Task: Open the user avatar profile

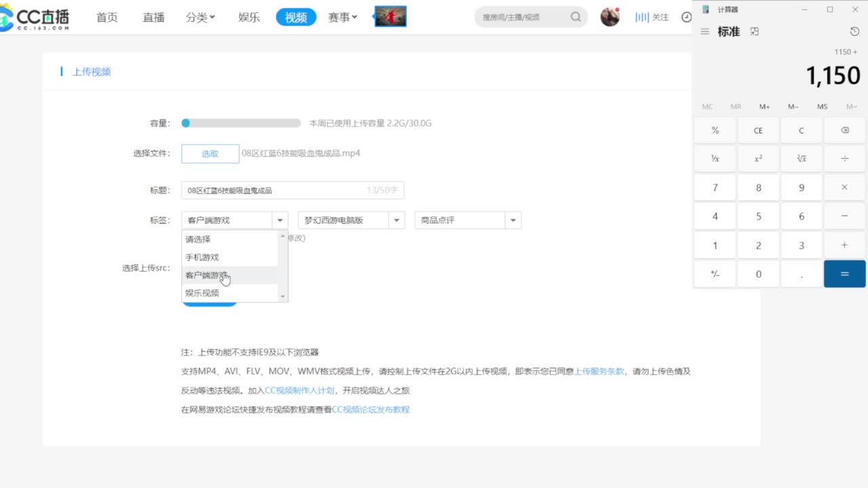Action: (610, 17)
